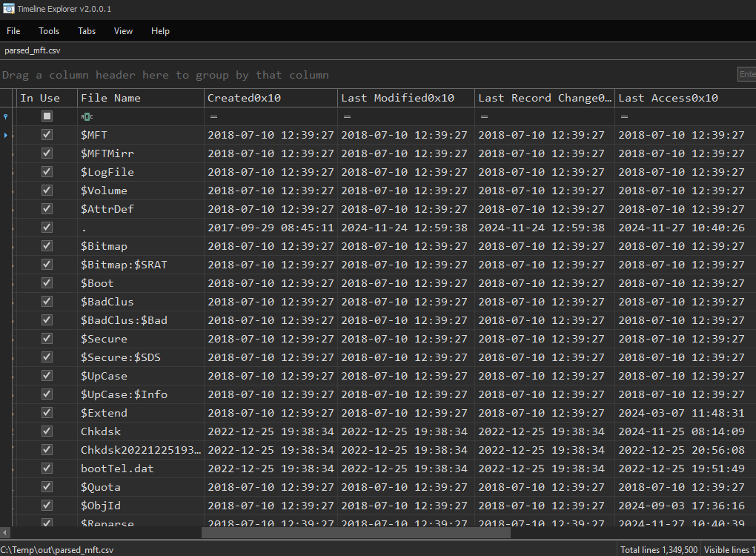Open the Help menu

[x=160, y=31]
